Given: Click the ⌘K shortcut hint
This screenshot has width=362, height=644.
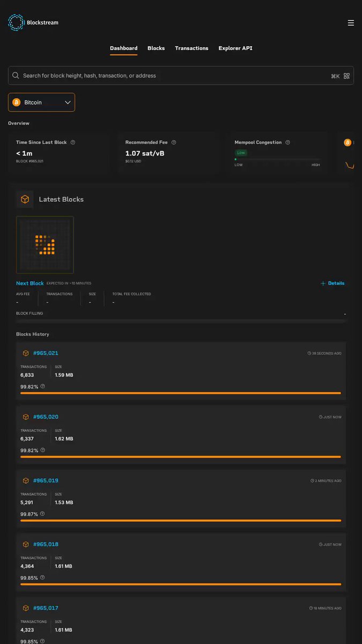Looking at the screenshot, I should pos(335,76).
